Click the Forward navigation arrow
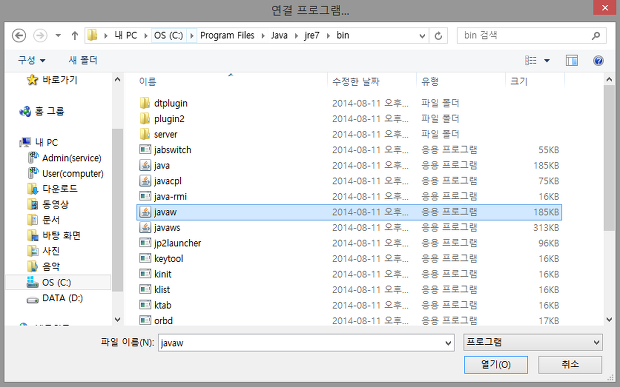Viewport: 620px width, 387px height. [x=40, y=36]
